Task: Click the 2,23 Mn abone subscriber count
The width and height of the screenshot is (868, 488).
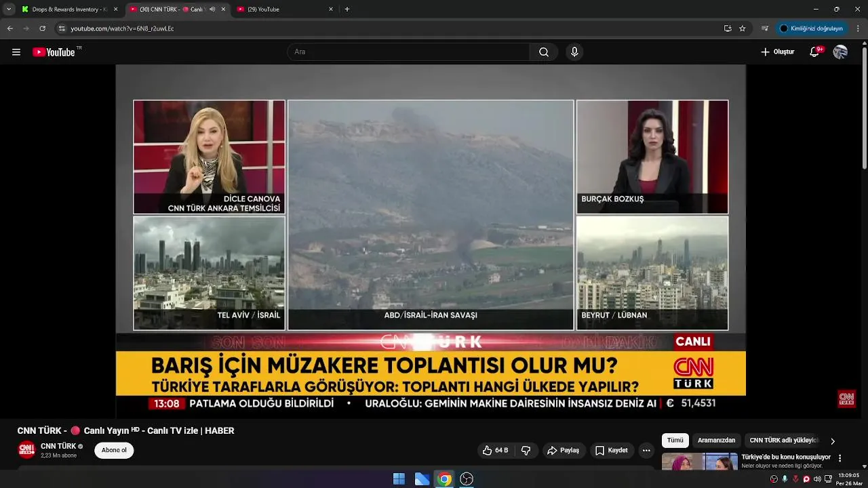Action: [x=59, y=455]
